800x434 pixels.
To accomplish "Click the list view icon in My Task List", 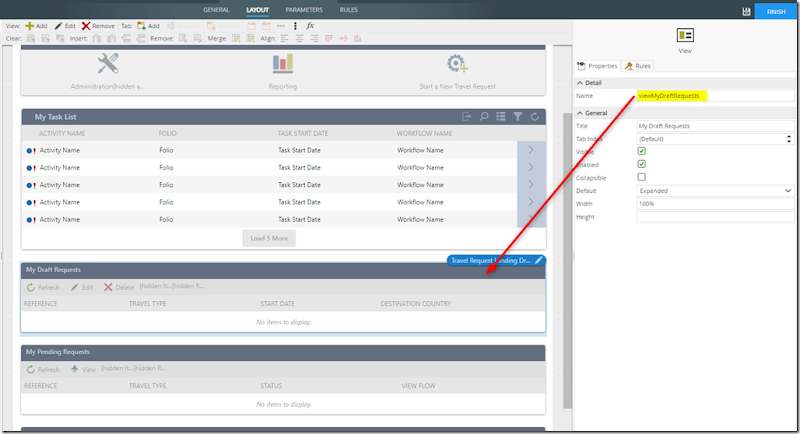I will [x=501, y=117].
